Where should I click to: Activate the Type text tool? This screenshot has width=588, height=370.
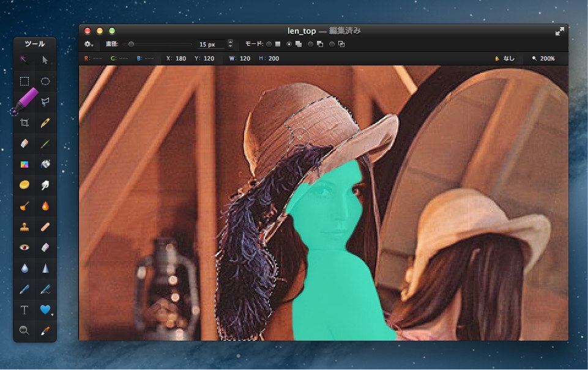tap(24, 310)
